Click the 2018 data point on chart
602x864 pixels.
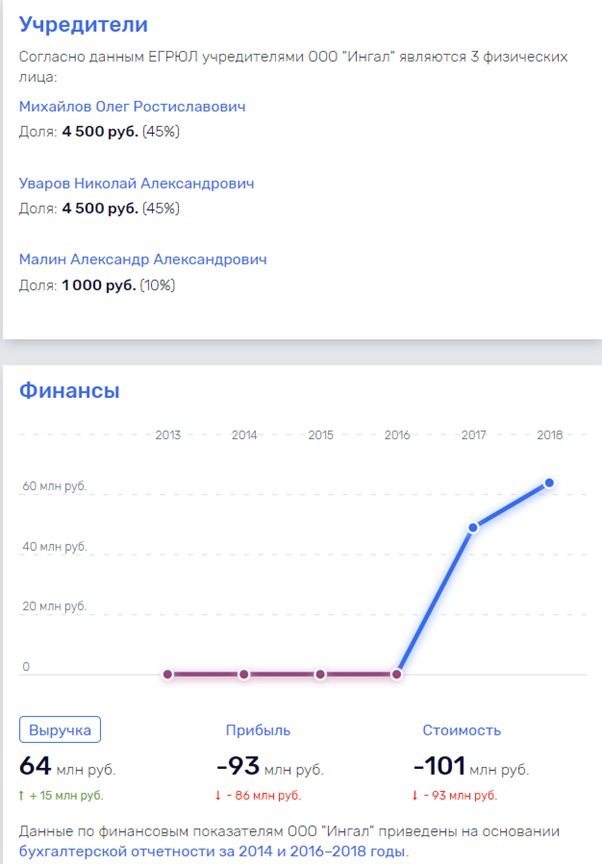549,483
